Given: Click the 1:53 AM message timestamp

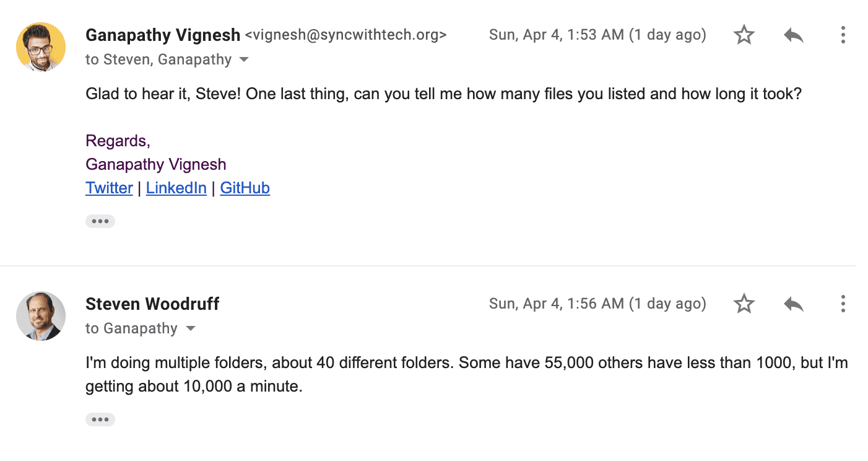Looking at the screenshot, I should [x=597, y=35].
